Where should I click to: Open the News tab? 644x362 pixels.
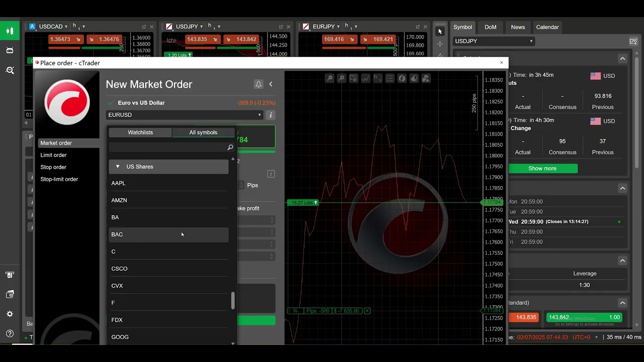(518, 27)
